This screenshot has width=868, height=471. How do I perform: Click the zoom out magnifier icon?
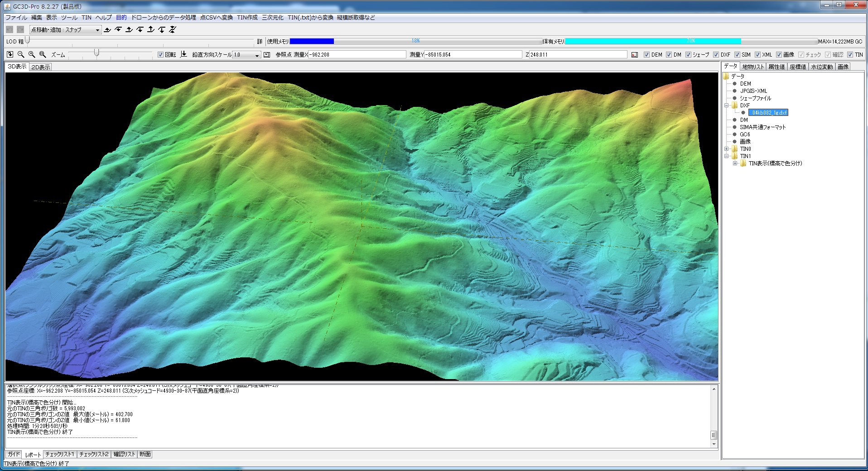[21, 54]
